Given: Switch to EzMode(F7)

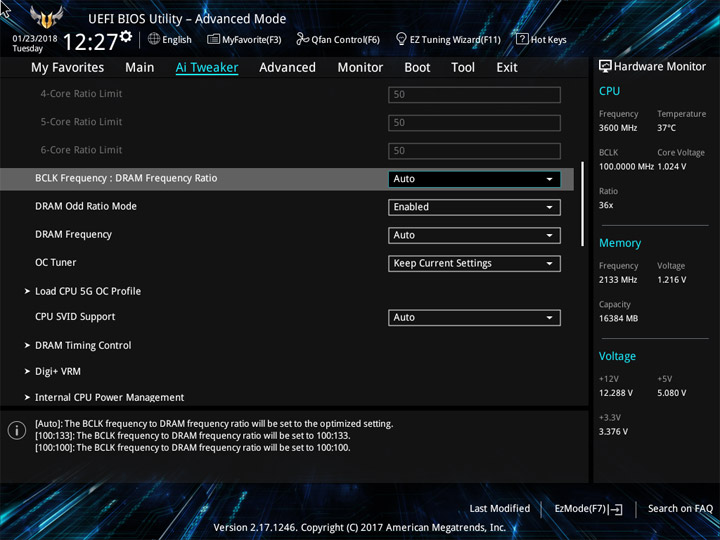Looking at the screenshot, I should click(x=581, y=508).
